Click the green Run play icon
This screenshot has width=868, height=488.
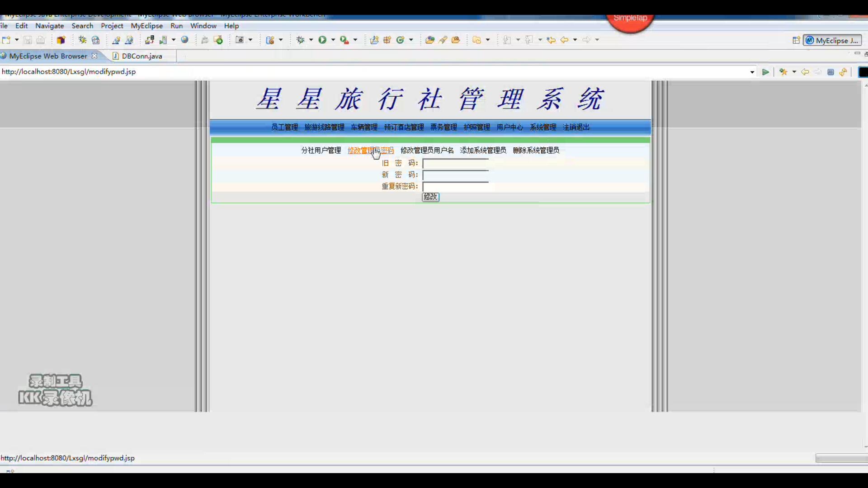tap(322, 40)
